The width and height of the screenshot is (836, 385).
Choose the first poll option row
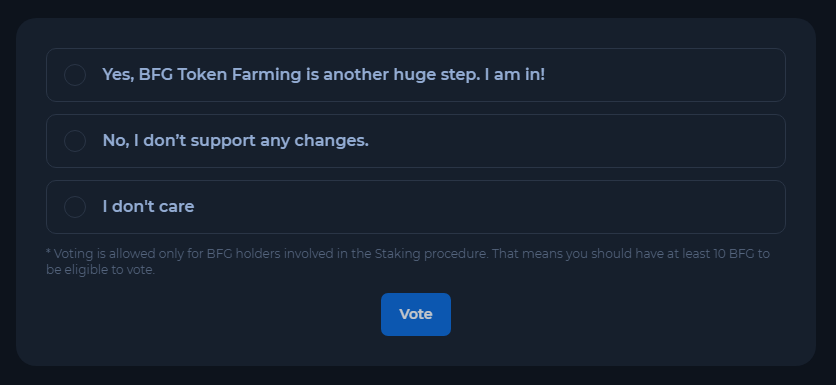point(416,75)
